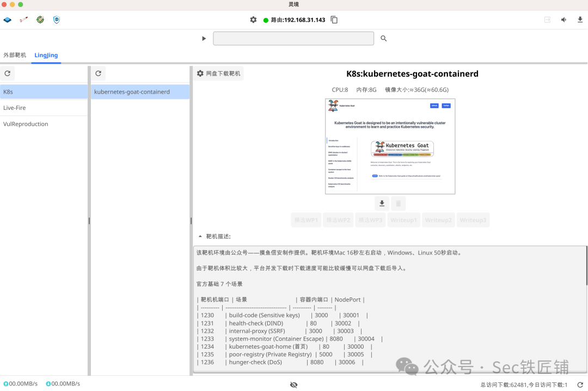Click the 内存:8G label
Viewport: 588px width, 391px height.
click(366, 90)
